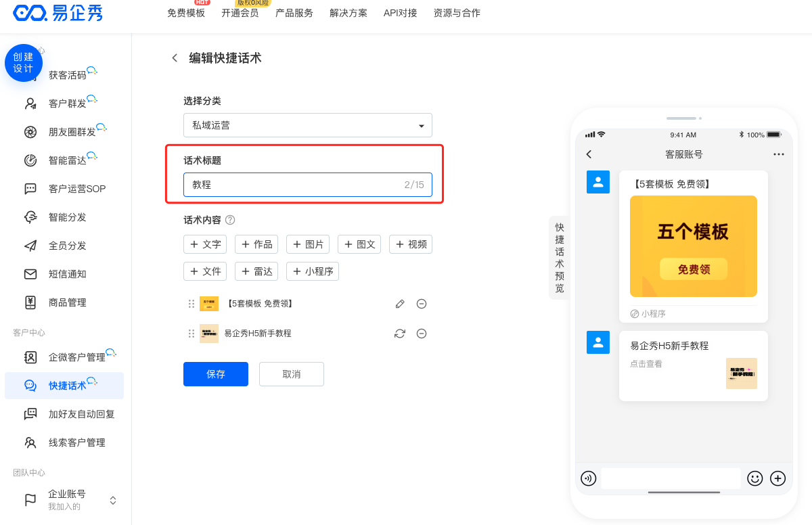Open the 免费模板 menu
Image resolution: width=812 pixels, height=525 pixels.
click(x=186, y=13)
